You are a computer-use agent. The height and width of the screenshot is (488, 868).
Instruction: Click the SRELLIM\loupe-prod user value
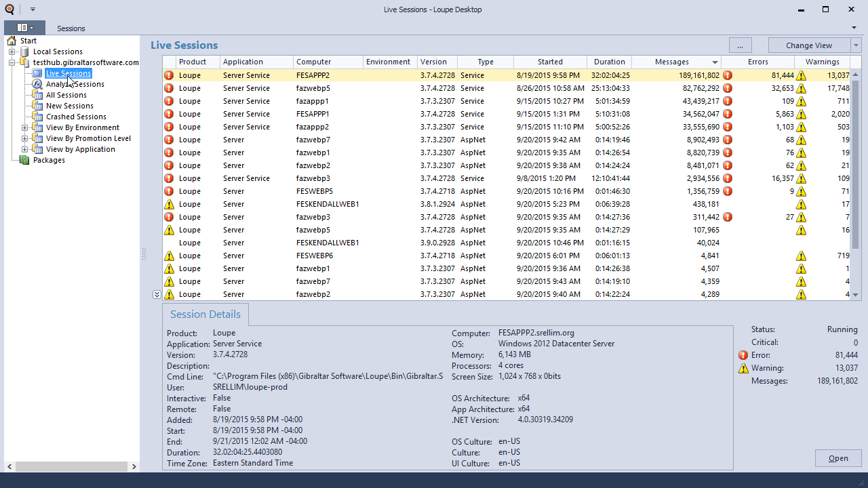pyautogui.click(x=250, y=387)
